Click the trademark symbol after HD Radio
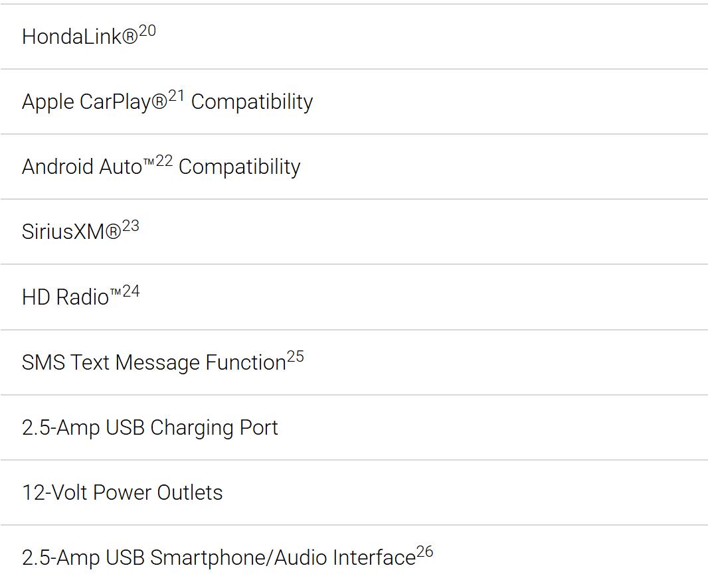Screen dimensions: 708x588 (x=116, y=293)
